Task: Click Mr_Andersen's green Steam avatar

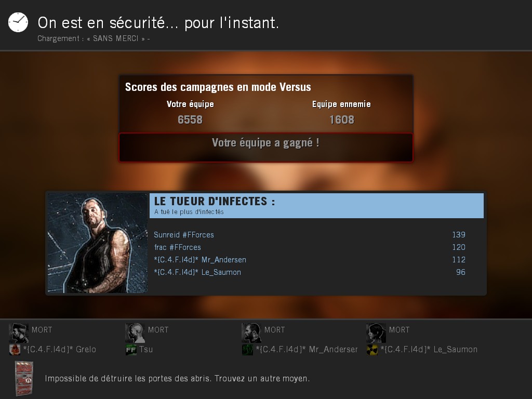Action: pos(247,350)
